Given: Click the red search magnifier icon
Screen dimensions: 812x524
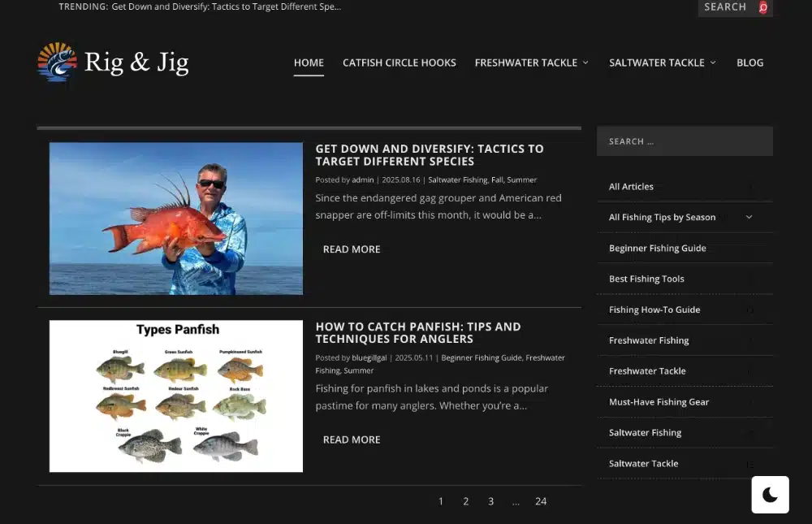Looking at the screenshot, I should coord(762,7).
